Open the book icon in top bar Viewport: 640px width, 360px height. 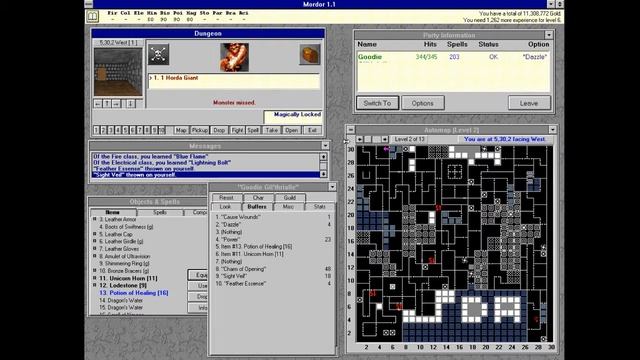[x=93, y=16]
